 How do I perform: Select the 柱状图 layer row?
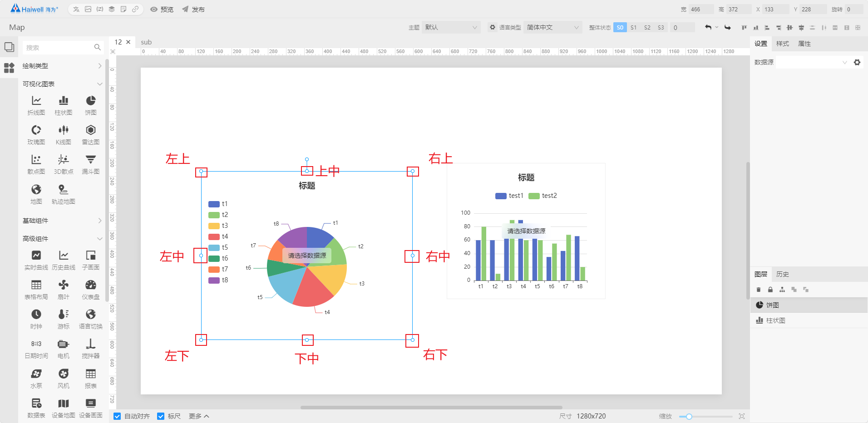coord(809,320)
